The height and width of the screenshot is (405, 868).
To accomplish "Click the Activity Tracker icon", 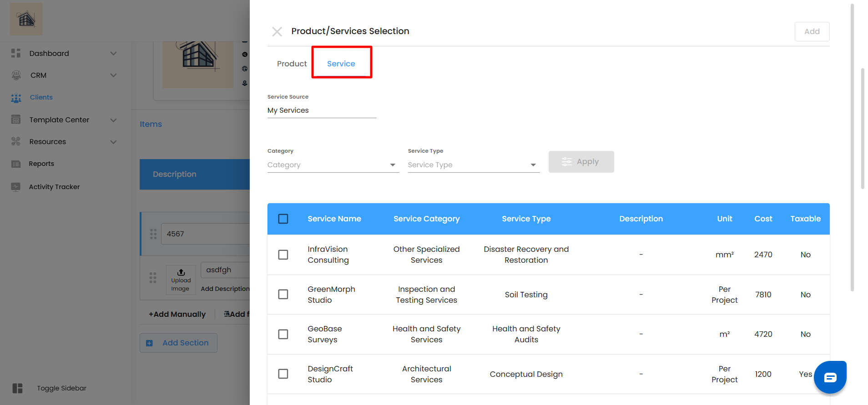I will (x=16, y=187).
